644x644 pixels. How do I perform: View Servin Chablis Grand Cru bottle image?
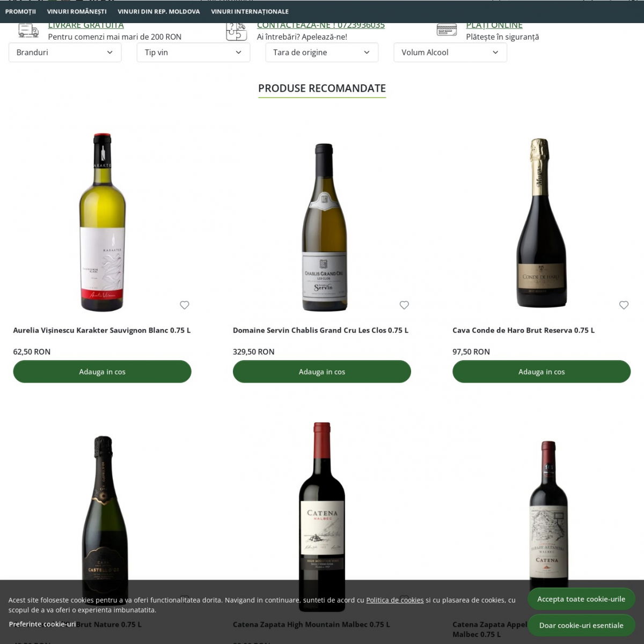pos(324,228)
